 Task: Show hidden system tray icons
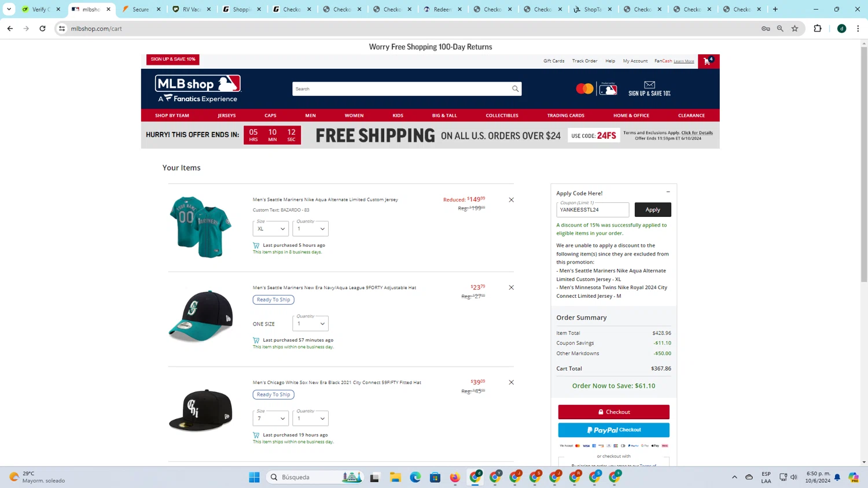pyautogui.click(x=734, y=477)
